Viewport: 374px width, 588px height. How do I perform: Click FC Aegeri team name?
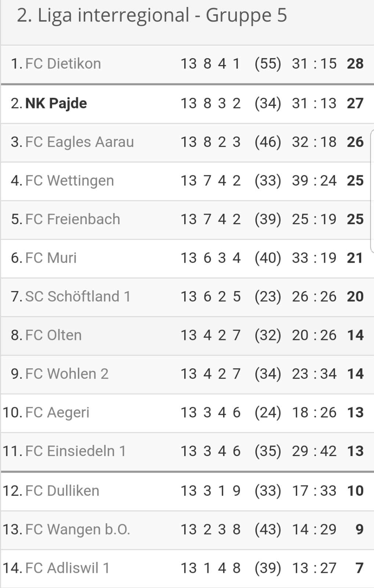[x=57, y=413]
